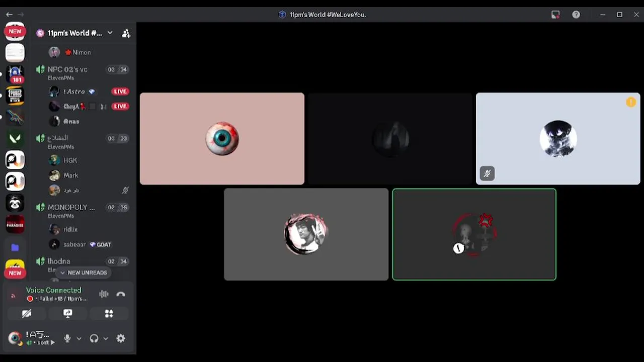Open the sloth avatar server icon
This screenshot has width=644, height=362.
[15, 203]
